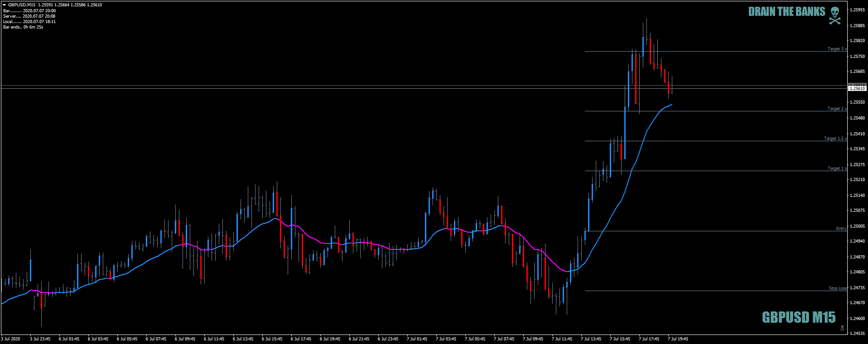Image resolution: width=868 pixels, height=344 pixels.
Task: Click the small triangle before GBPUSD,M15 title
Action: 5,5
